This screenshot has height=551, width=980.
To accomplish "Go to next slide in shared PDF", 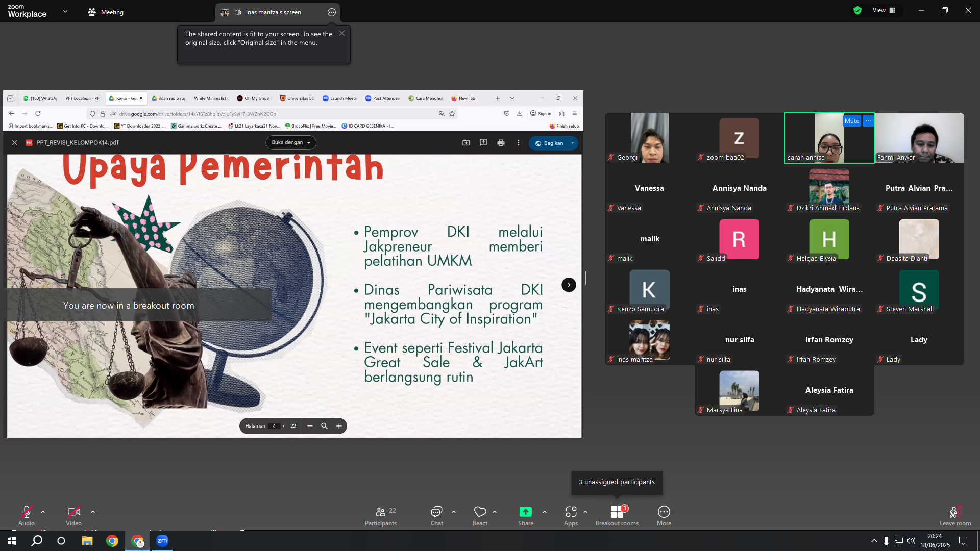I will [x=569, y=285].
